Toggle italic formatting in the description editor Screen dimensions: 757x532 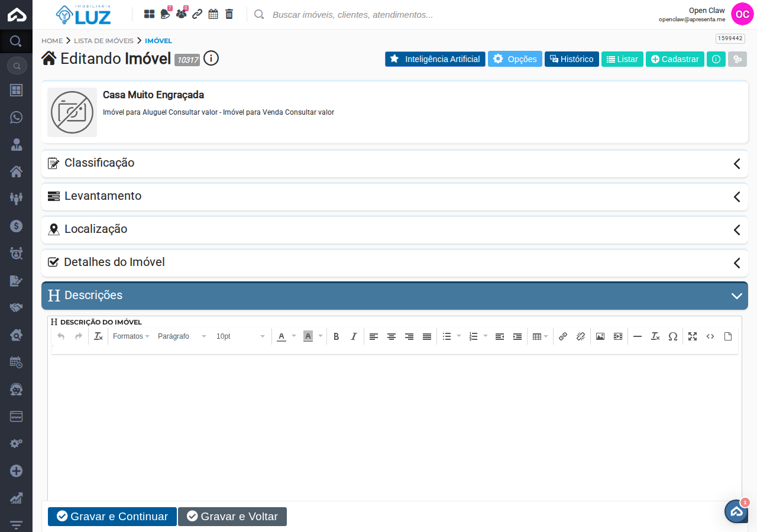[353, 336]
